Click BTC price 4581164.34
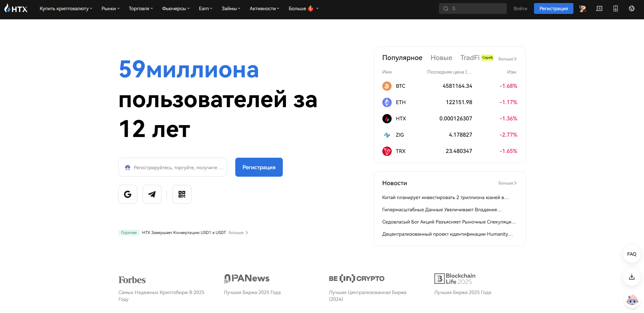The height and width of the screenshot is (313, 644). click(457, 86)
